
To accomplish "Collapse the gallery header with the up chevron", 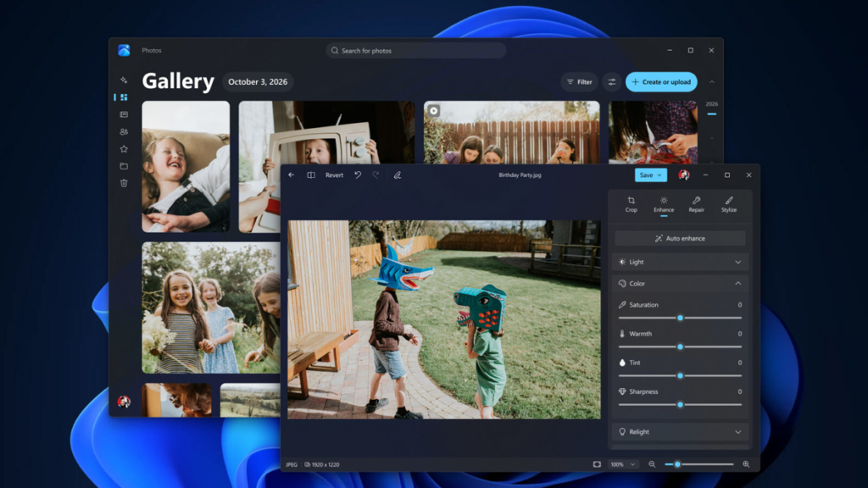I will [712, 82].
